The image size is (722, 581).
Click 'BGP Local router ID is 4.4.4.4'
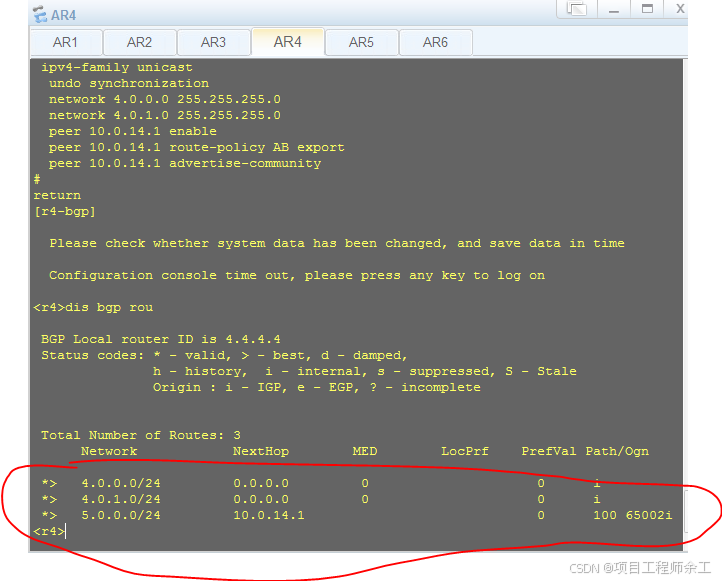(161, 339)
